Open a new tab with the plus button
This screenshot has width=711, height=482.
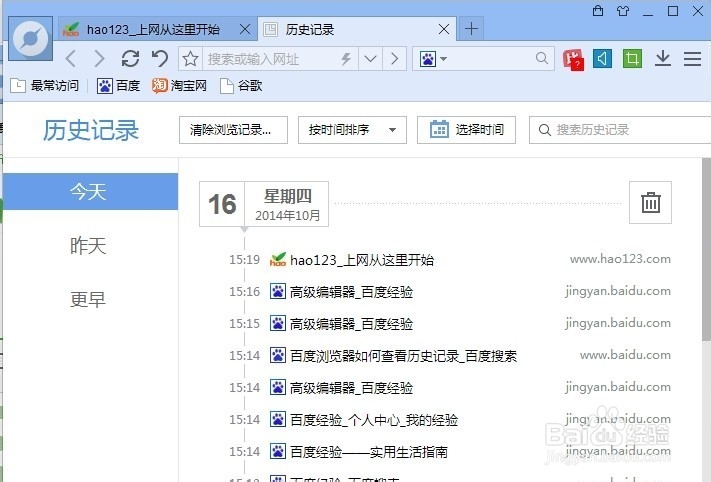tap(471, 29)
